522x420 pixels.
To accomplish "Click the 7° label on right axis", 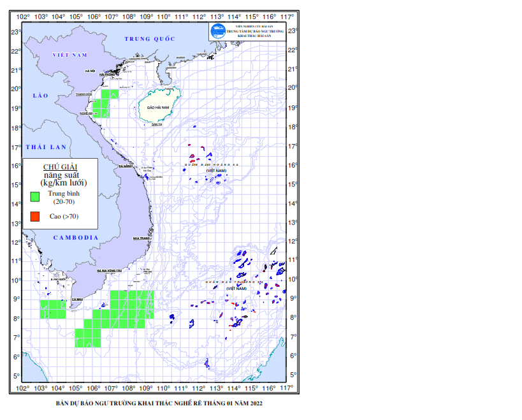I will (293, 337).
